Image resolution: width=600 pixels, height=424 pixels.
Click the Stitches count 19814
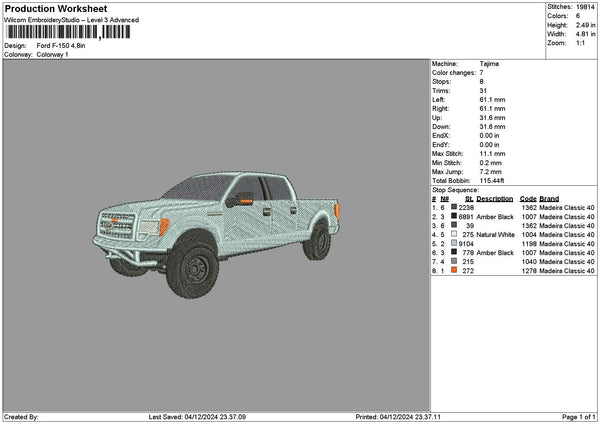(585, 7)
